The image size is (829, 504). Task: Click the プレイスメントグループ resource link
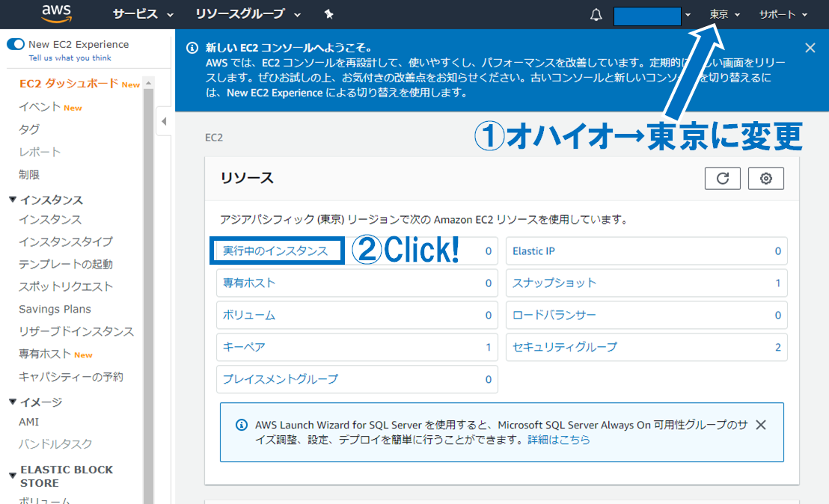pyautogui.click(x=281, y=379)
